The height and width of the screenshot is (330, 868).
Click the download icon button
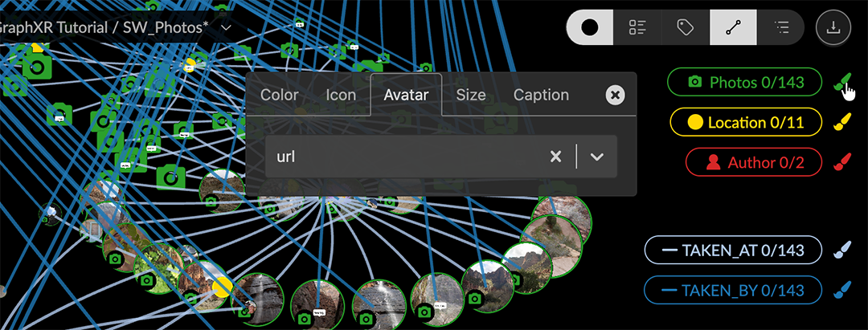coord(833,27)
